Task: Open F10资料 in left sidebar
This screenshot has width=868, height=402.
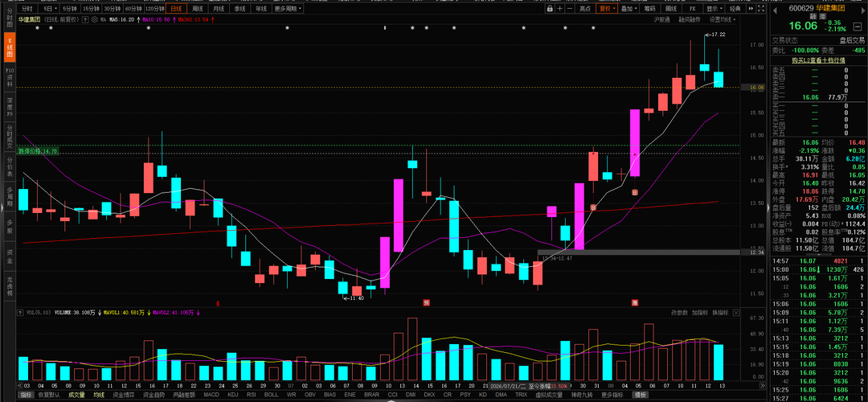Action: pyautogui.click(x=10, y=79)
